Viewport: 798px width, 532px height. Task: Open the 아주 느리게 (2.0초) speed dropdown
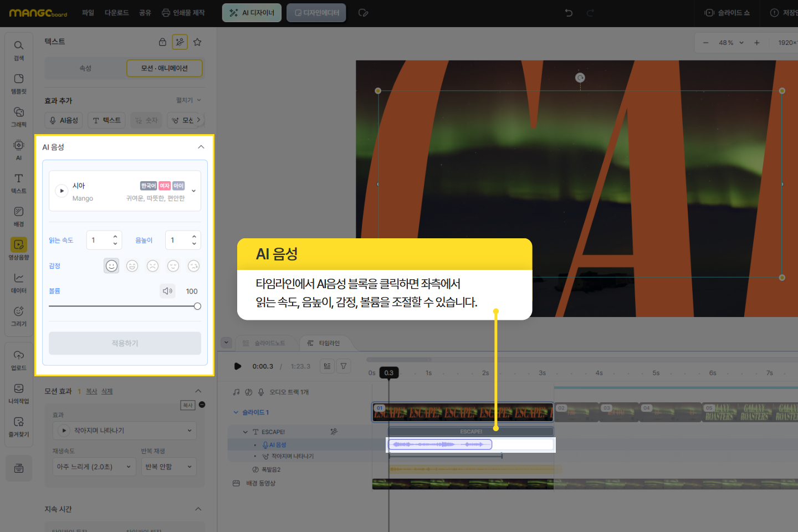pyautogui.click(x=94, y=467)
